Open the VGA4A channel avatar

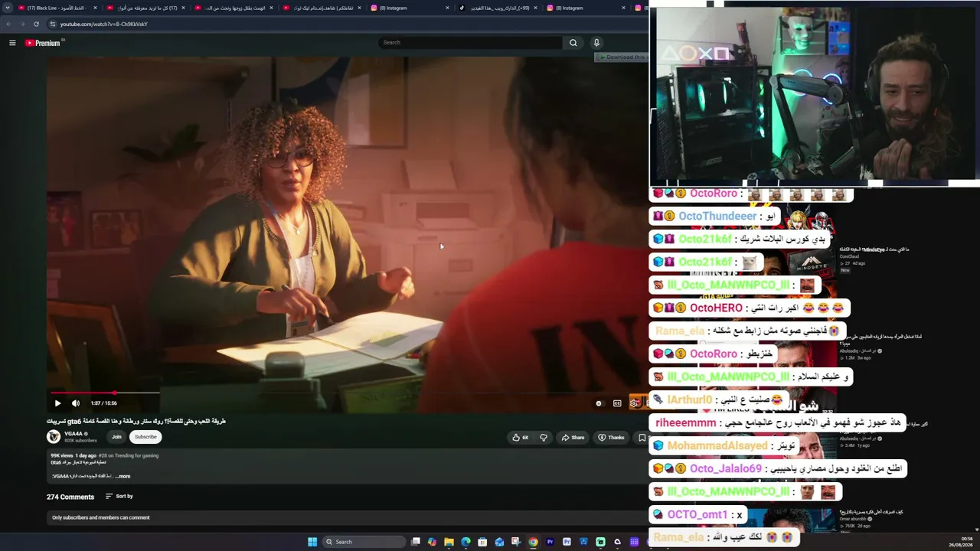pos(54,437)
